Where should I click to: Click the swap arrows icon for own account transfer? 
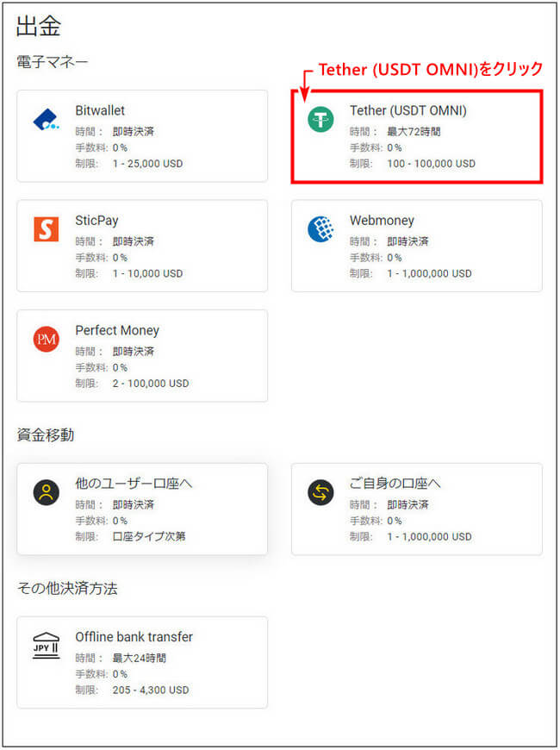(x=320, y=492)
